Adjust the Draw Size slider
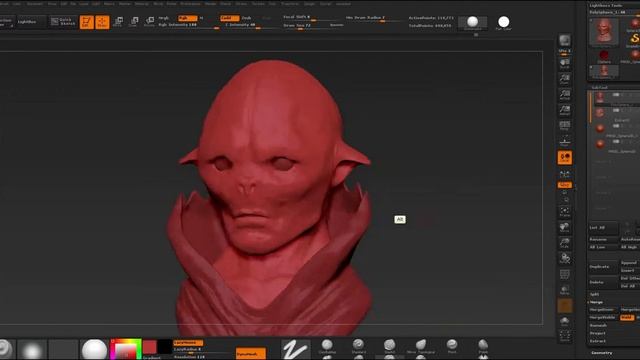 tap(312, 26)
